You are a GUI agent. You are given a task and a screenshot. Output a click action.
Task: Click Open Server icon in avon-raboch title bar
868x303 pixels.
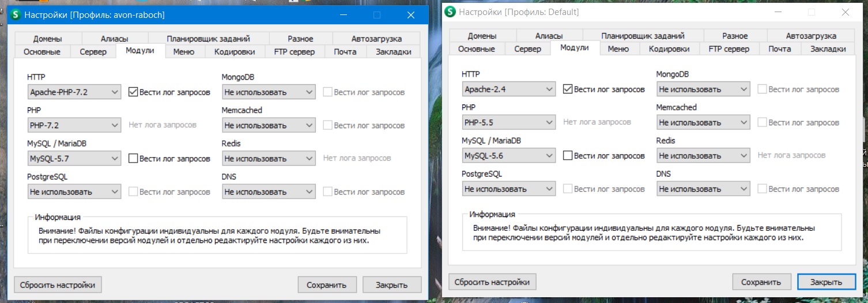15,15
